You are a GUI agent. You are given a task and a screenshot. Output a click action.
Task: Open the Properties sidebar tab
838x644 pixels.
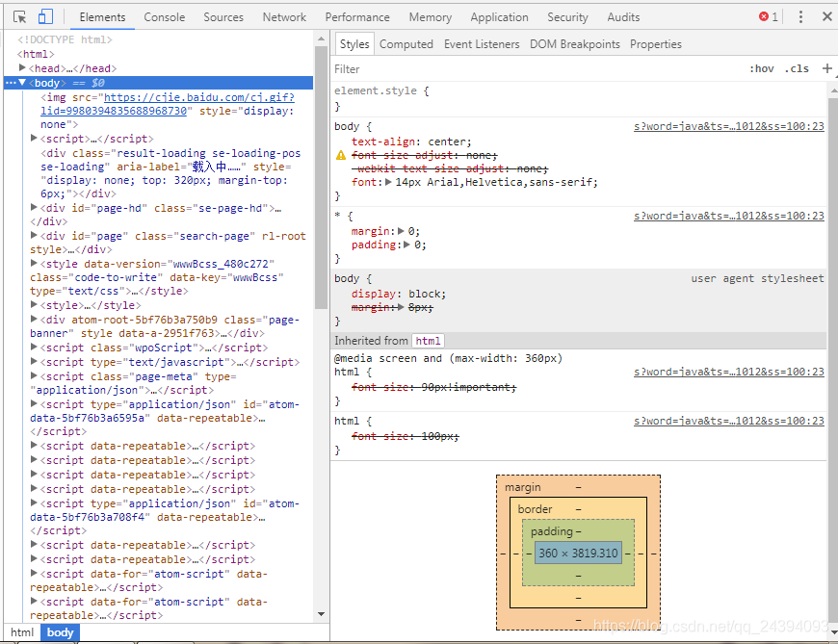pos(656,44)
